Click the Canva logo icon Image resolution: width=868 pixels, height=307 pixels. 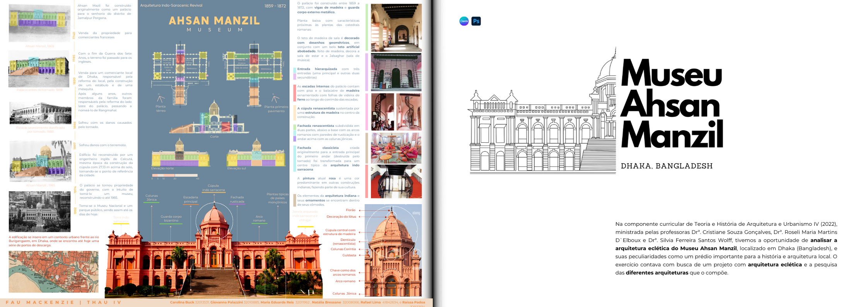pyautogui.click(x=464, y=21)
